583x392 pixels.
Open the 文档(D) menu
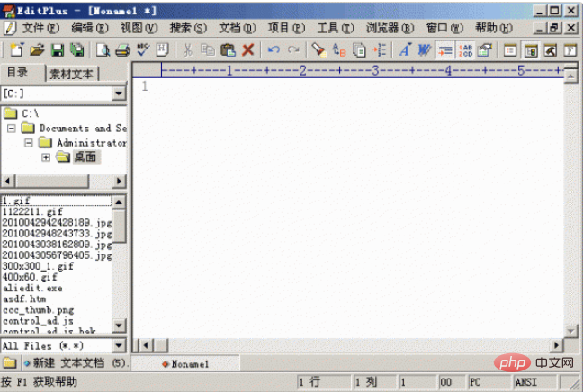(238, 28)
